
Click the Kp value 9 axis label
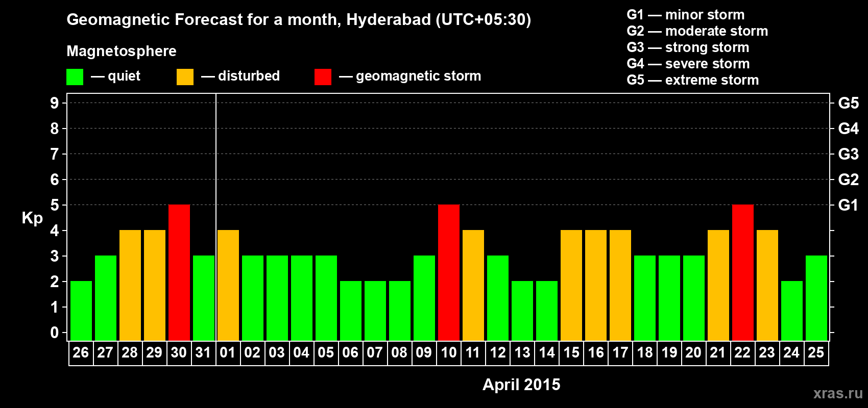tap(55, 103)
